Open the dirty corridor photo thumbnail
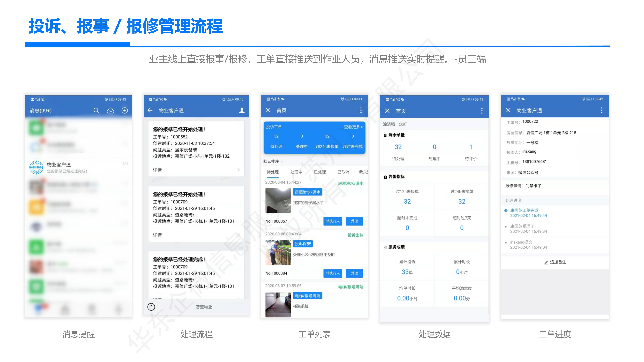 click(x=278, y=305)
